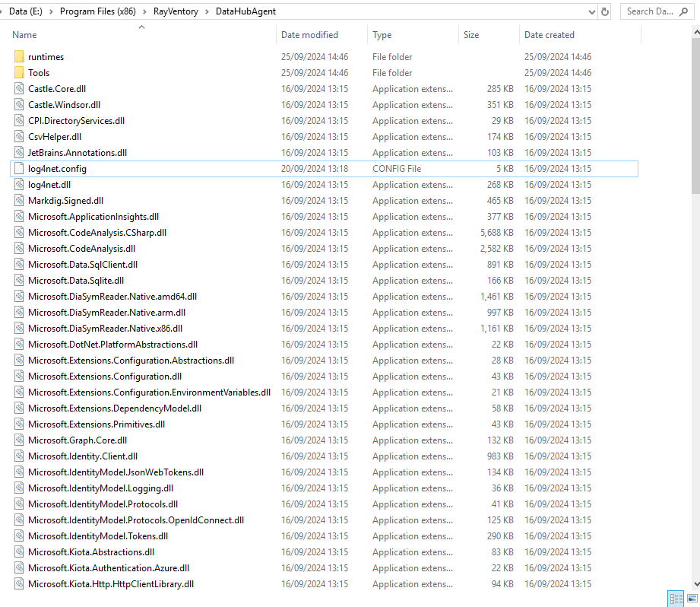
Task: Go to Data (E:) in address bar
Action: click(x=25, y=11)
